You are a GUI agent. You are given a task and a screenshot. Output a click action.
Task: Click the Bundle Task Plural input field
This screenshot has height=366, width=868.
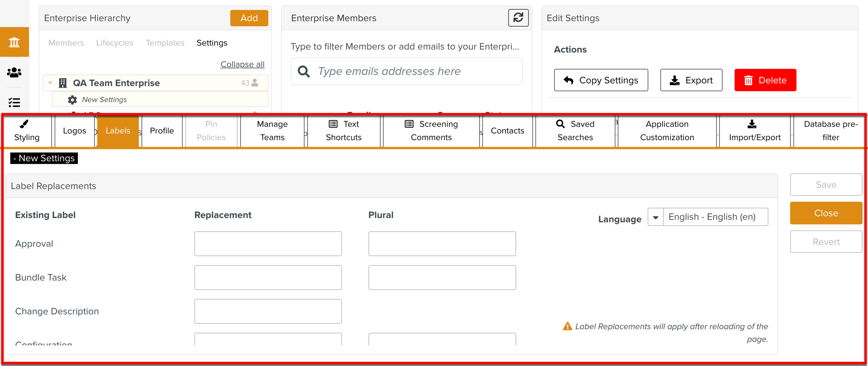coord(442,277)
